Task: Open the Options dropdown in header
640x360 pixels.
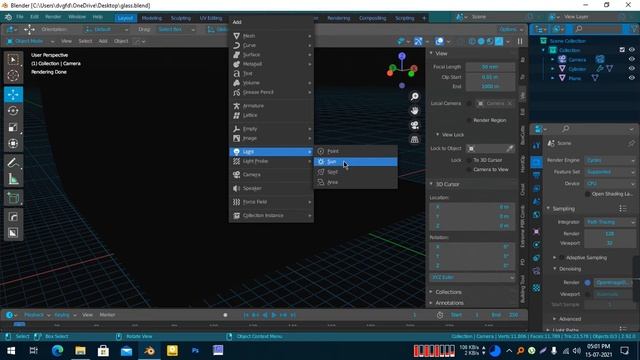Action: tap(511, 29)
